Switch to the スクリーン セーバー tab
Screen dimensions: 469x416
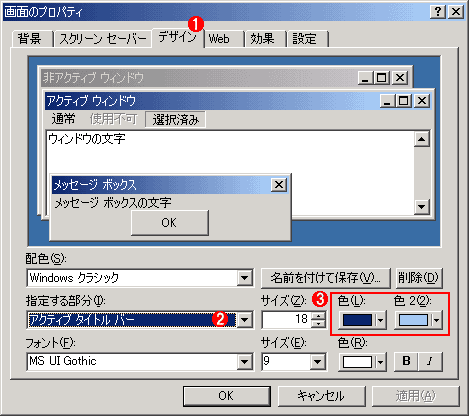[103, 39]
